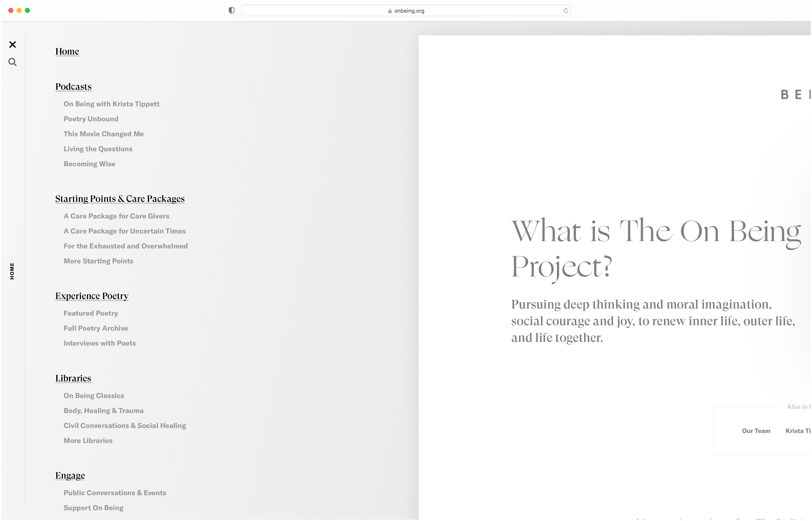This screenshot has width=812, height=521.
Task: Go to More Libraries
Action: (x=88, y=441)
